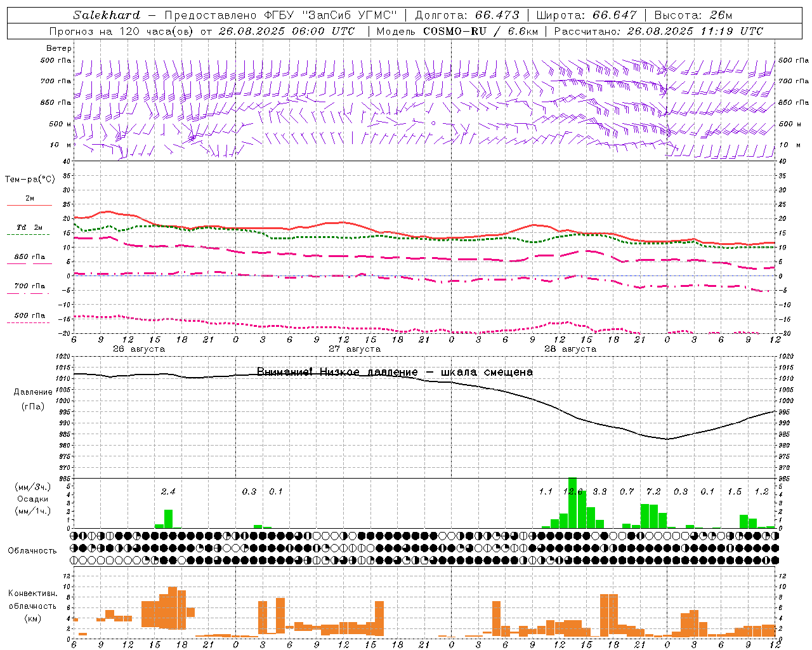Click the 1.5 precipitation value
The width and height of the screenshot is (812, 650).
click(735, 492)
